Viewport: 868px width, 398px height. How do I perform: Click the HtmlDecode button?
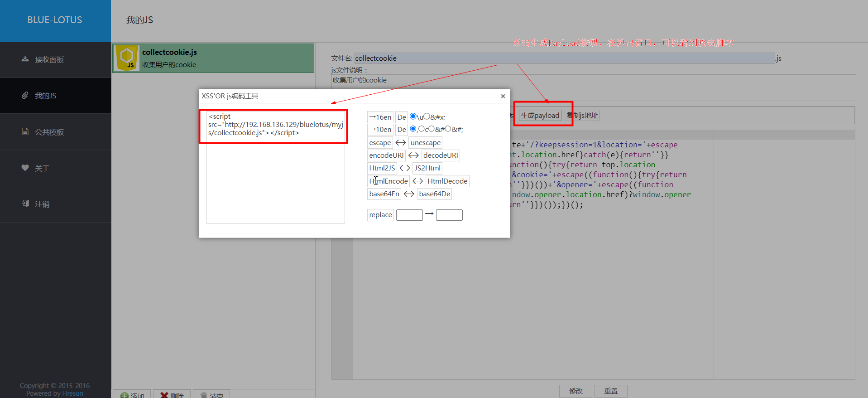(447, 181)
